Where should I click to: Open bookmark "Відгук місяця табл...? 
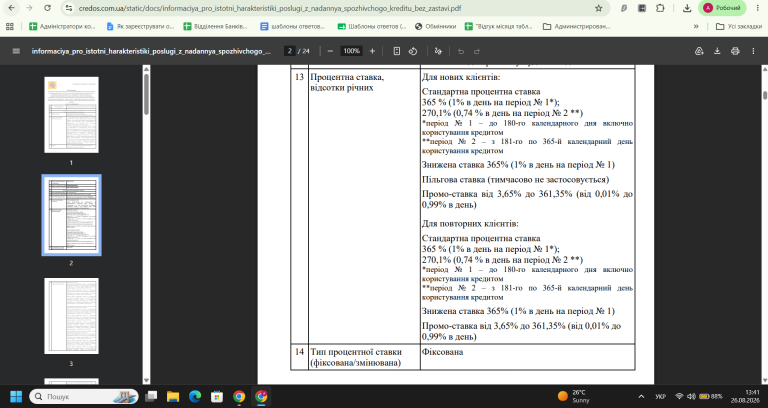coord(499,26)
